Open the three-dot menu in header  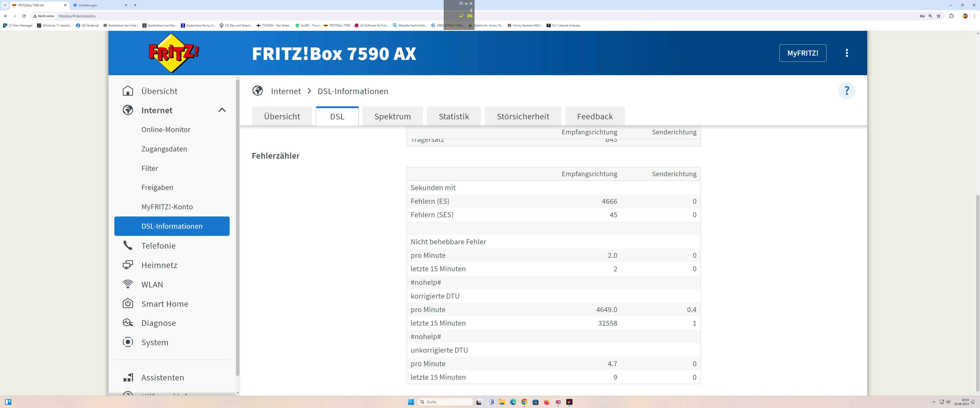point(847,53)
